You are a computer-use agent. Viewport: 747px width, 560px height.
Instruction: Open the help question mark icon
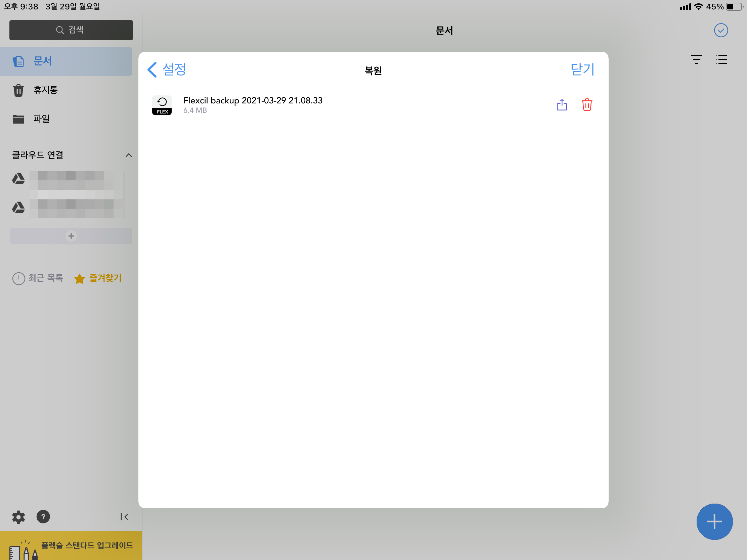click(43, 517)
